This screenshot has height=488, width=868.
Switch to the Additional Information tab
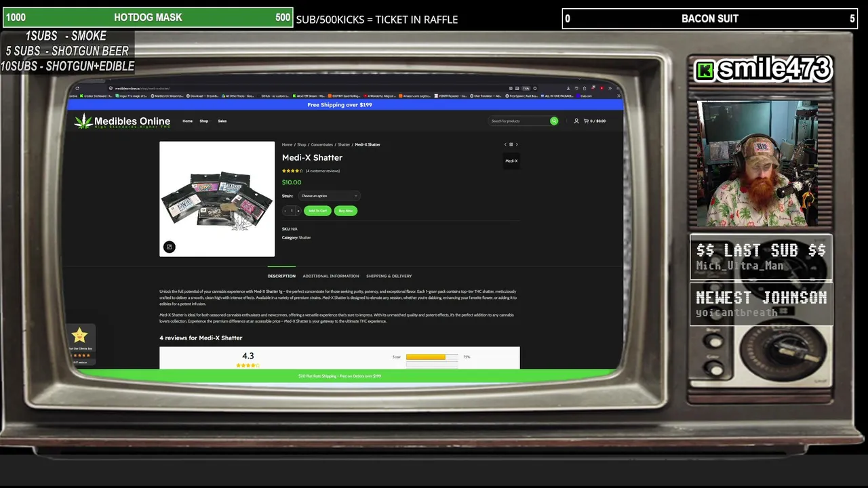pyautogui.click(x=331, y=276)
